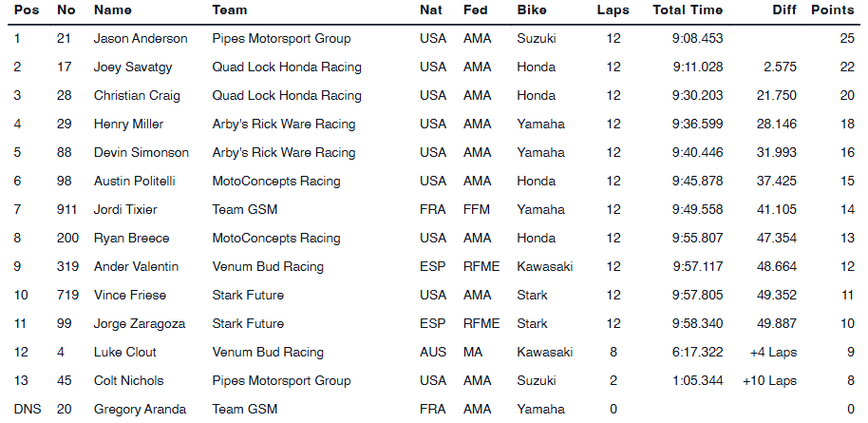Open rider Jordi Tixier's name

click(125, 210)
